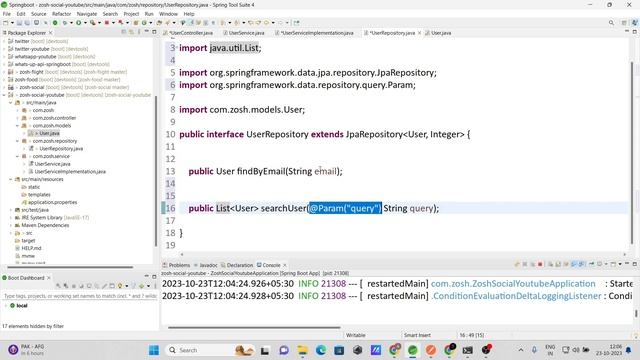Close the Package Explorer view tab
640x360 pixels.
(x=51, y=33)
